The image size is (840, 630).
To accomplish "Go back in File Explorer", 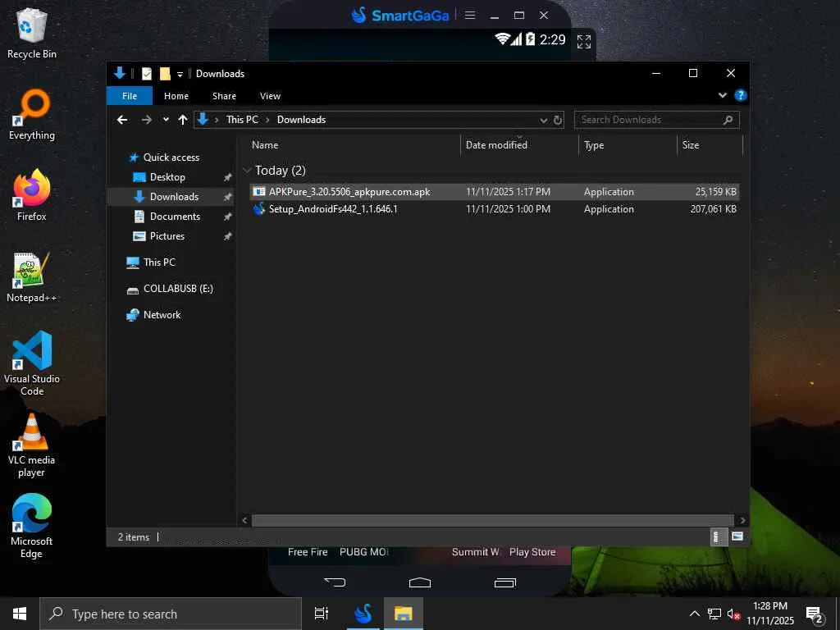I will 122,120.
